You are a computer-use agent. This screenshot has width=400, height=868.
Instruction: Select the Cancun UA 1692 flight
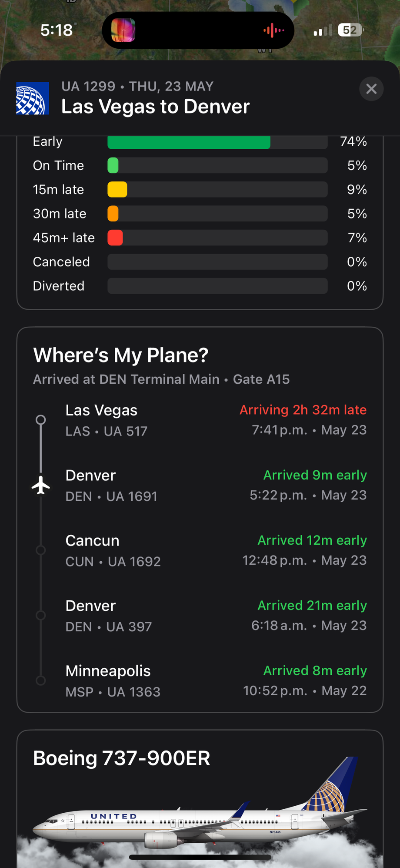[200, 551]
